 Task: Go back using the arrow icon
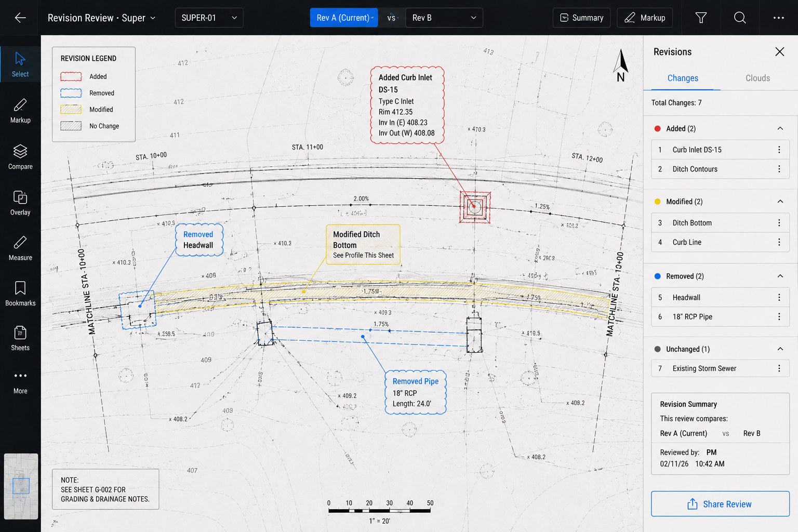pyautogui.click(x=20, y=18)
